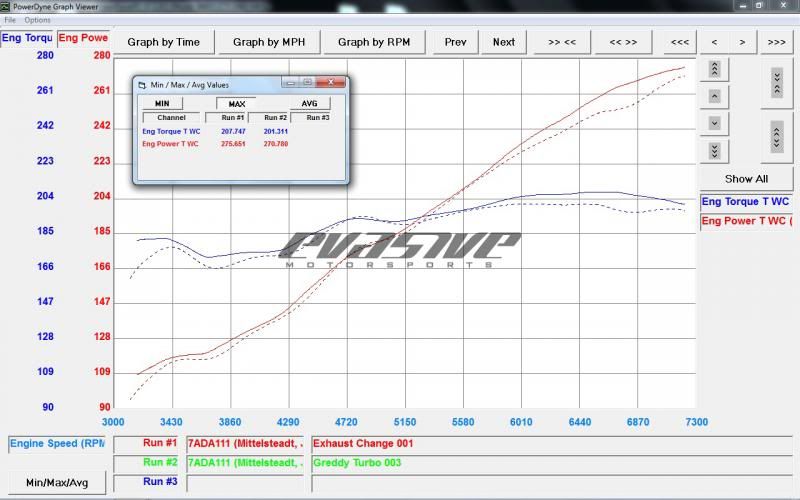Minimize the PowerDyne Graph Viewer window
The image size is (800, 500).
(742, 6)
